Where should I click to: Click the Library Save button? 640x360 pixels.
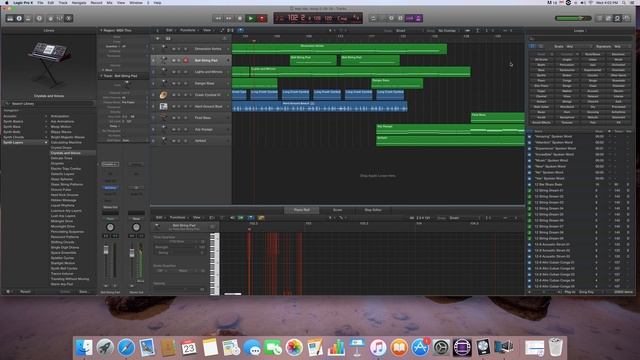83,292
